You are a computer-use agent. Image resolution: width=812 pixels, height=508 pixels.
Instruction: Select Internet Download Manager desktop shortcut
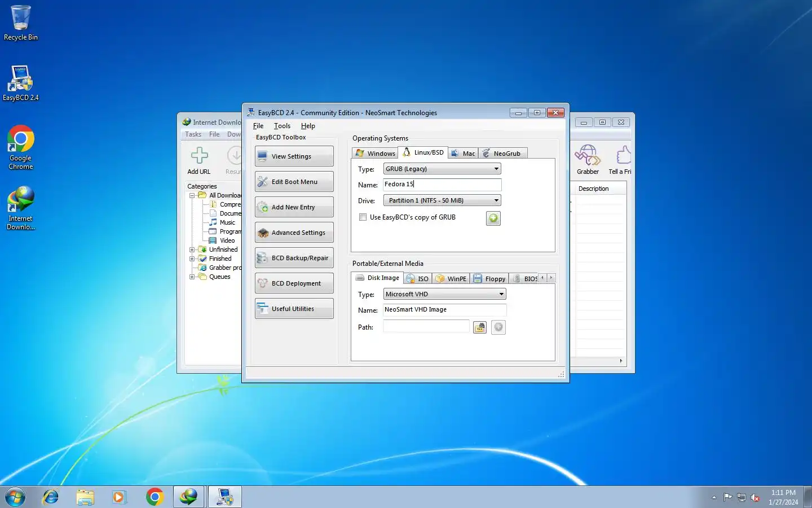21,208
